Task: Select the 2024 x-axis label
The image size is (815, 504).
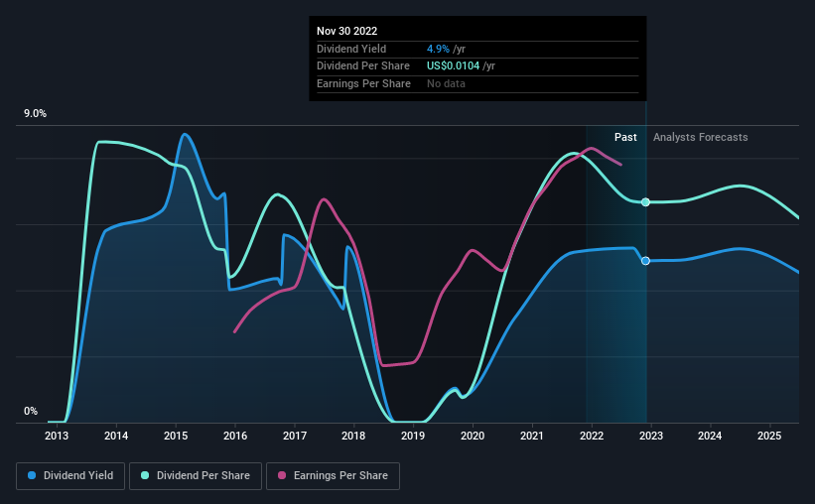Action: click(710, 436)
